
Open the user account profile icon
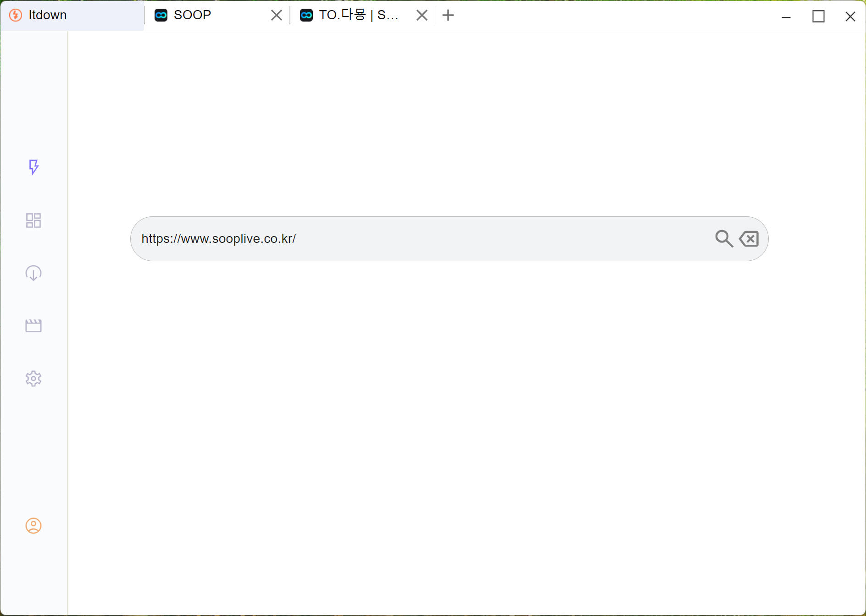(x=33, y=526)
